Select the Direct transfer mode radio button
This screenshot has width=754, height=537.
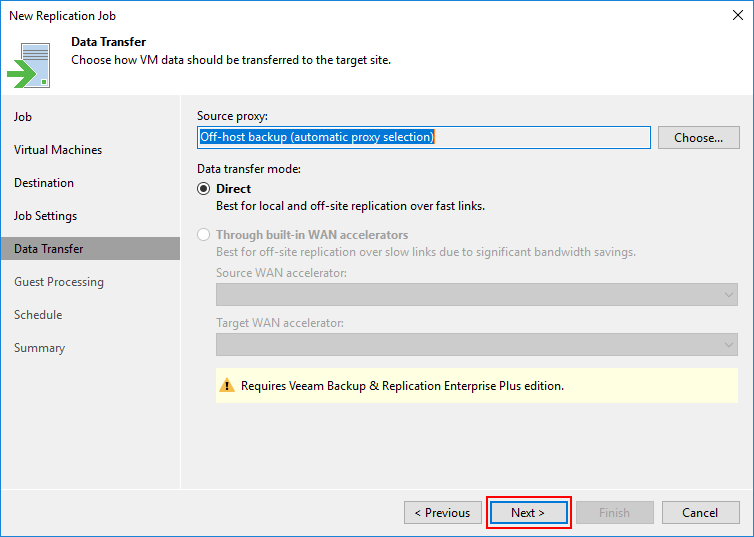coord(203,188)
